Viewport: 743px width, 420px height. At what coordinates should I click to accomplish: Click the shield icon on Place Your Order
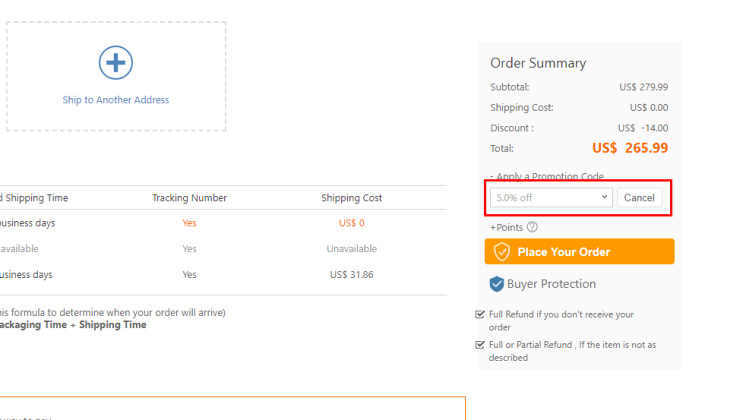(502, 252)
